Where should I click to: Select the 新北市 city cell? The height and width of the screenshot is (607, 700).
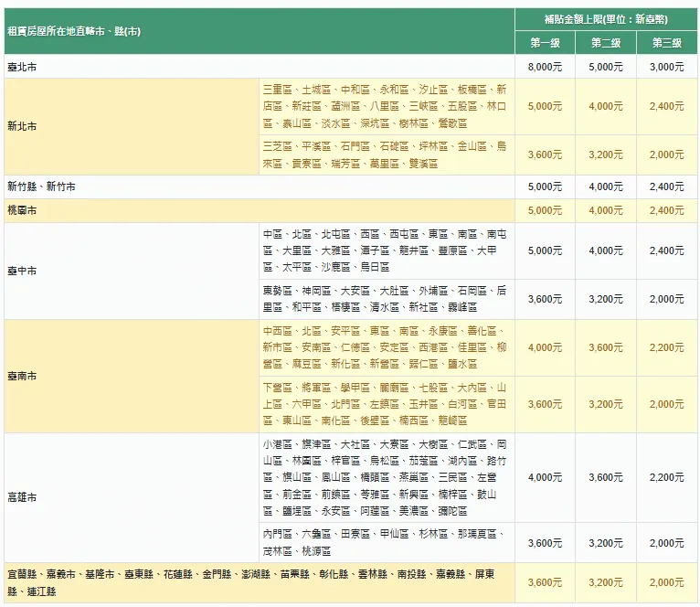click(x=23, y=126)
